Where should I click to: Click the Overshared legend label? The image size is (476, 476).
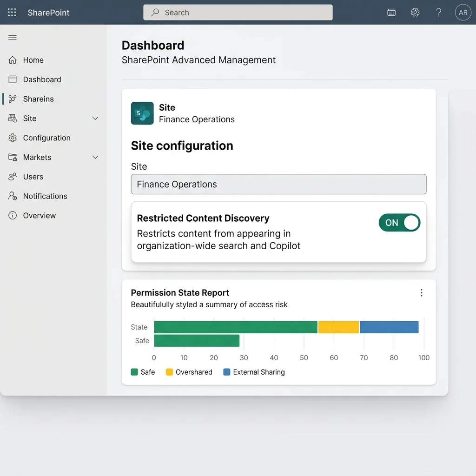click(x=194, y=372)
